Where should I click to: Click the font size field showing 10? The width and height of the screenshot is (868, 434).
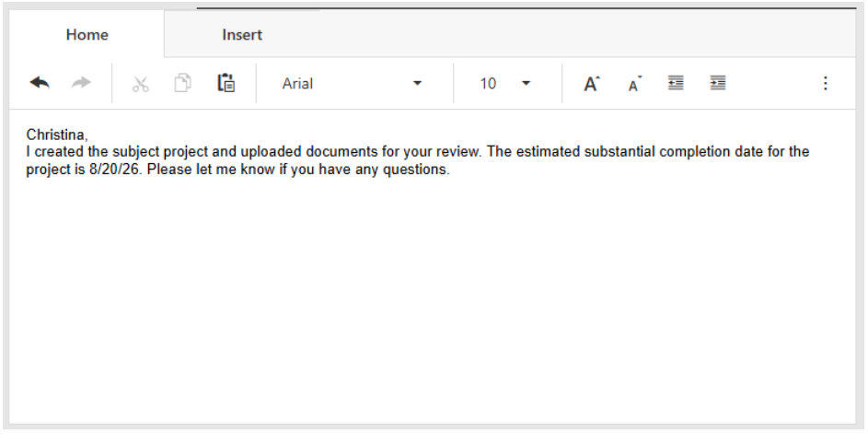(x=488, y=84)
